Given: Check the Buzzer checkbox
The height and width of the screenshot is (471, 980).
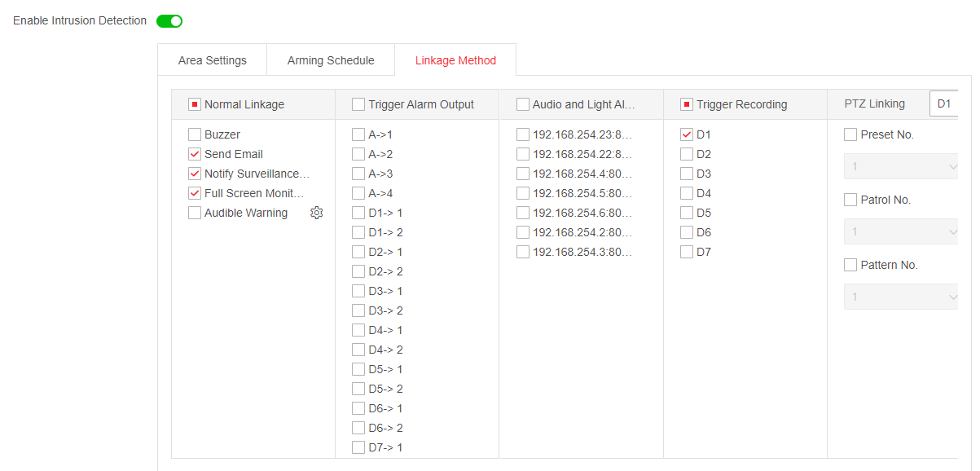Looking at the screenshot, I should (x=195, y=134).
